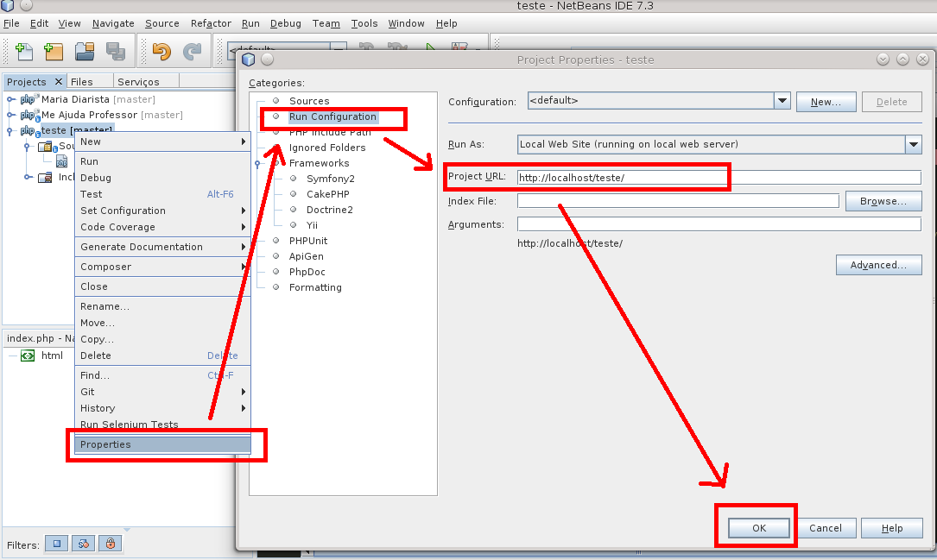Viewport: 937px width, 560px height.
Task: Select the Symfony2 framework category
Action: point(331,179)
